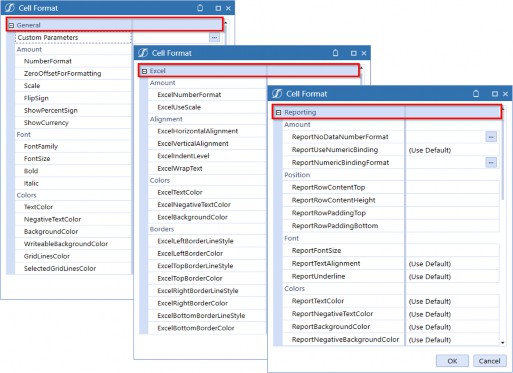Select the ExcelHorizontalAlignment property
The height and width of the screenshot is (373, 513).
(198, 131)
